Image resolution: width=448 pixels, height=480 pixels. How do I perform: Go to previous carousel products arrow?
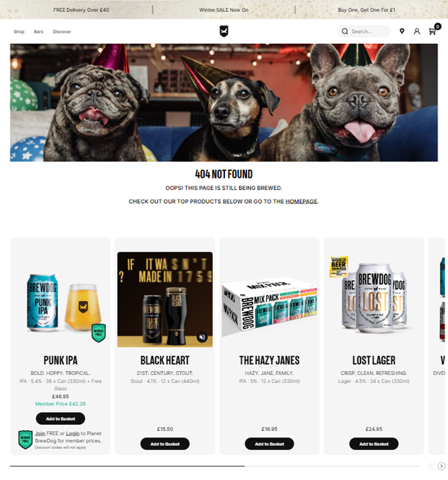tap(431, 466)
